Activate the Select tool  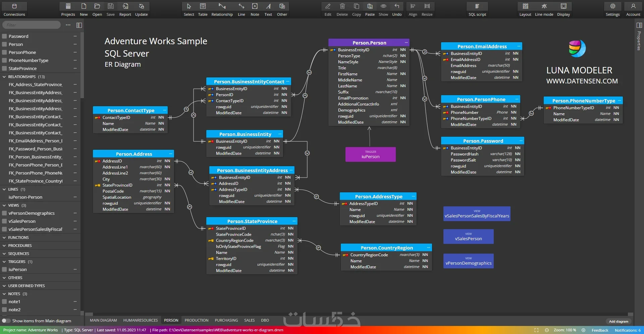click(189, 9)
